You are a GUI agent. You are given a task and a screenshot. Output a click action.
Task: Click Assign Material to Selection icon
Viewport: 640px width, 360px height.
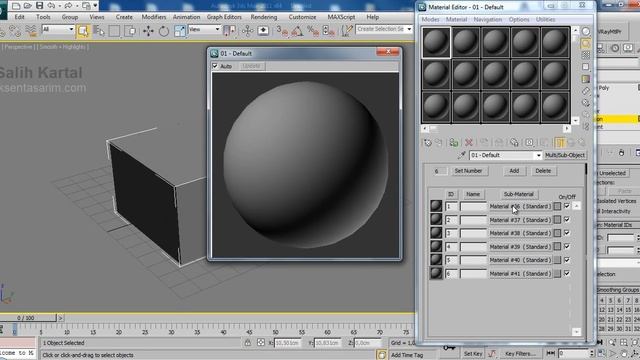pyautogui.click(x=453, y=142)
